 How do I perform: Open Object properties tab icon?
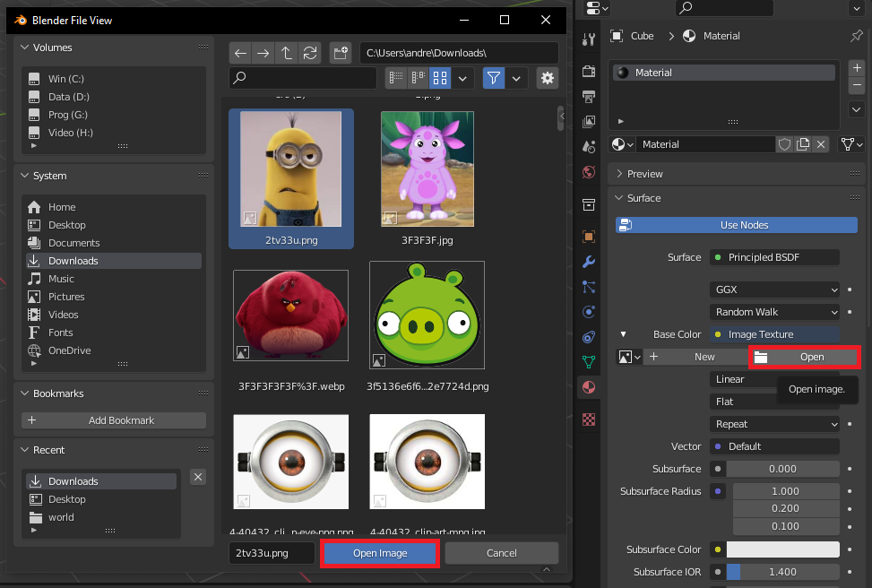click(589, 237)
